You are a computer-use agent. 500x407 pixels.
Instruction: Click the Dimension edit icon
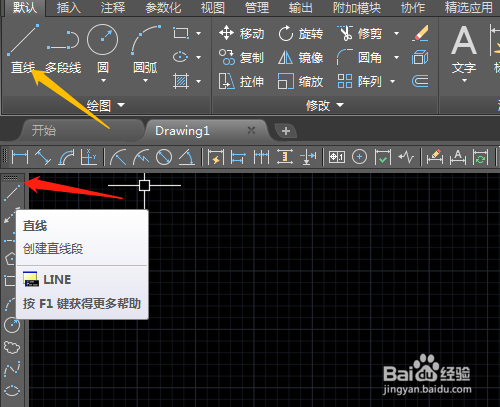[435, 157]
